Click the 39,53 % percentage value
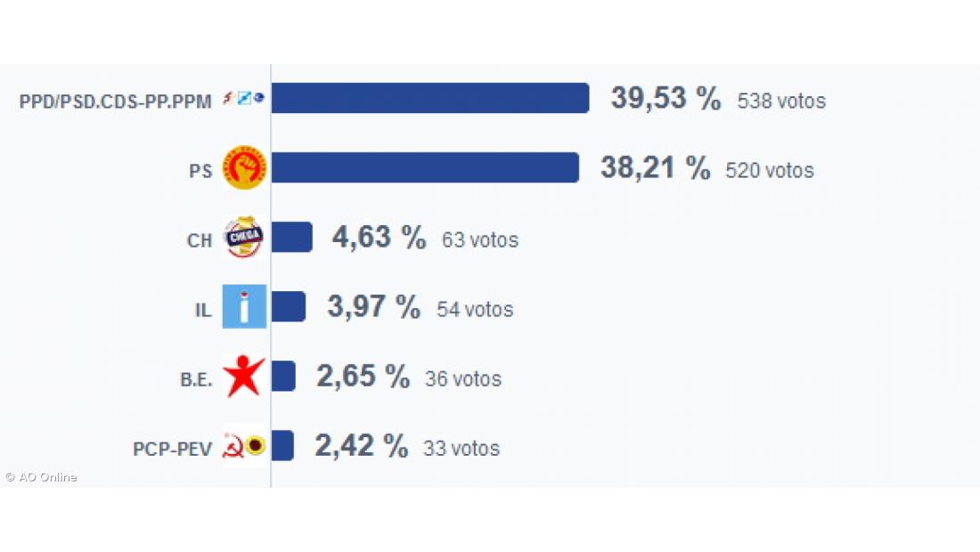 666,99
